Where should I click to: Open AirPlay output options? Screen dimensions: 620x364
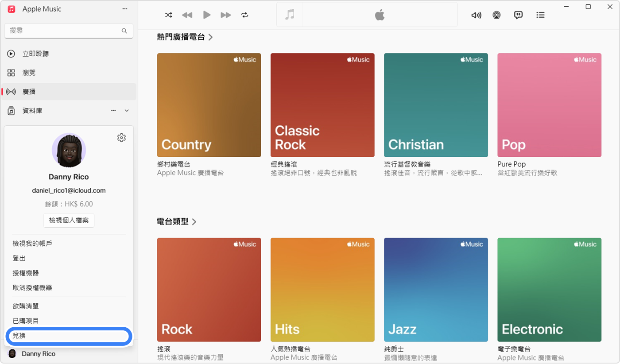[496, 15]
